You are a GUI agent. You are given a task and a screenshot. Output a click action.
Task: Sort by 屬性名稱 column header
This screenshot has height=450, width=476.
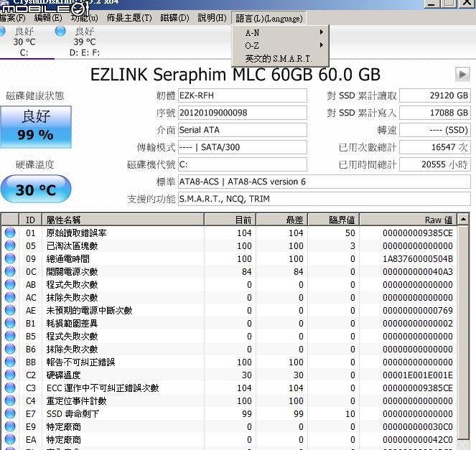[x=123, y=220]
